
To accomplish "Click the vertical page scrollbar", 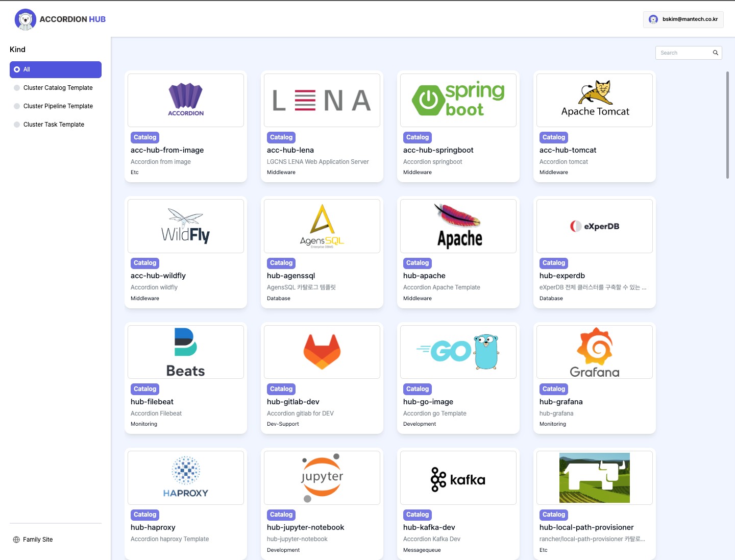I will coord(727,125).
